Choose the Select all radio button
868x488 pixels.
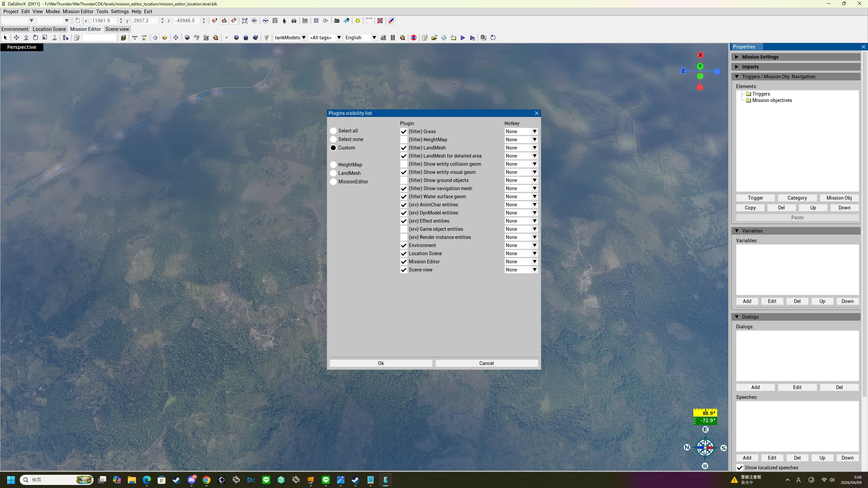point(333,131)
